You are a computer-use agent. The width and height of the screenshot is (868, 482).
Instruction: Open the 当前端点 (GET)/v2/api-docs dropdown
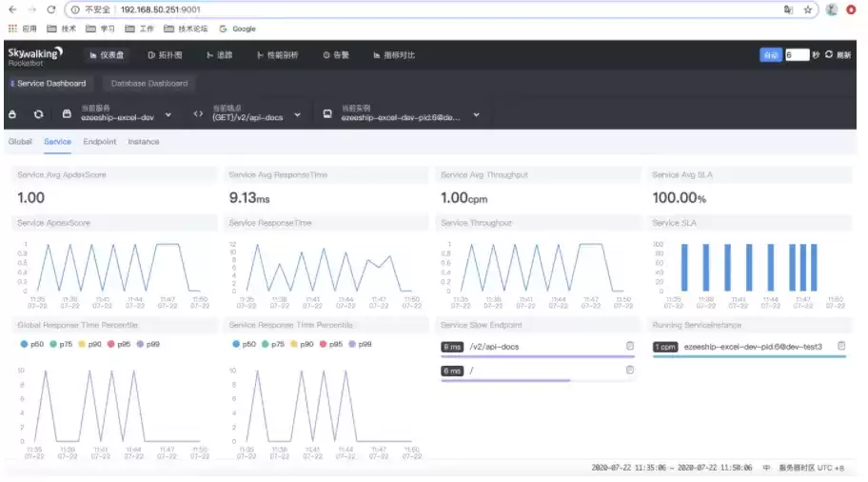pos(247,113)
